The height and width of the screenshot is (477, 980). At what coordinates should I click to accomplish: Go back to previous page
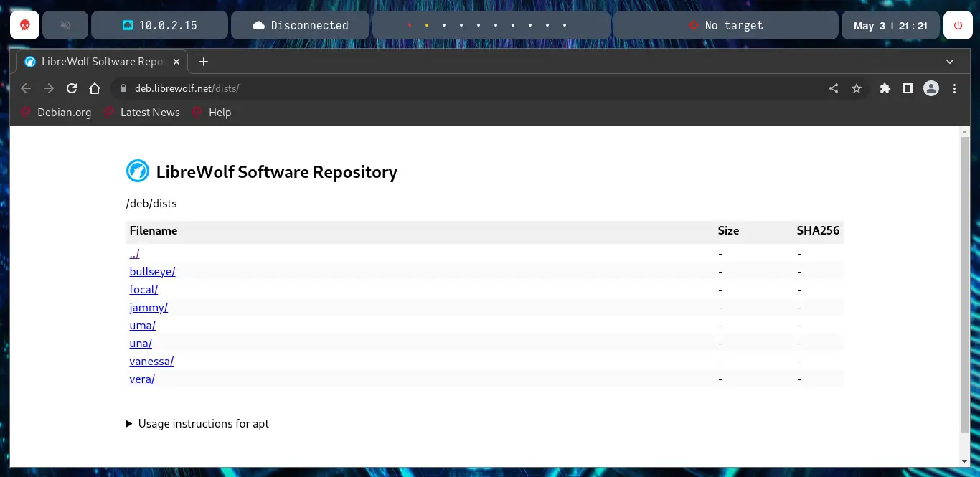pos(26,88)
